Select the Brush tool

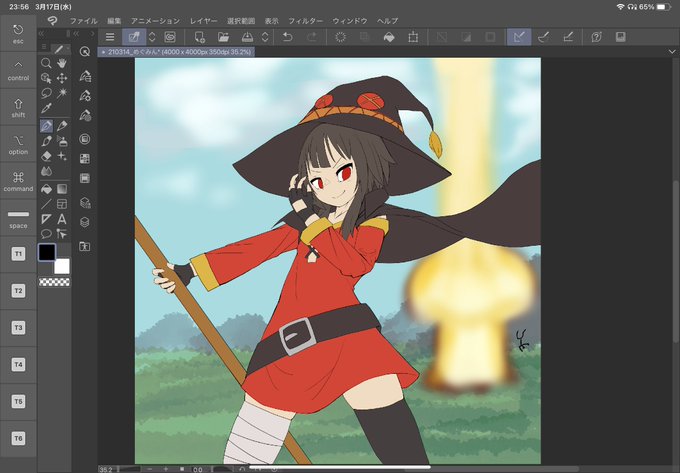[x=46, y=141]
